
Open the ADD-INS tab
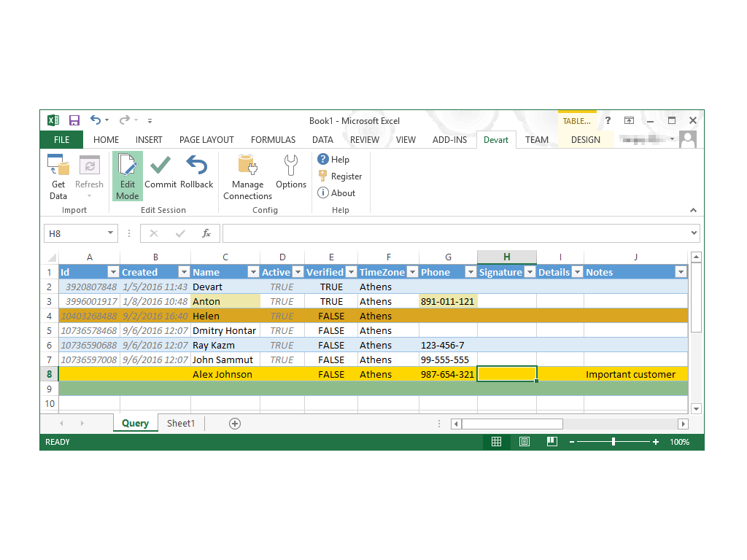coord(449,139)
